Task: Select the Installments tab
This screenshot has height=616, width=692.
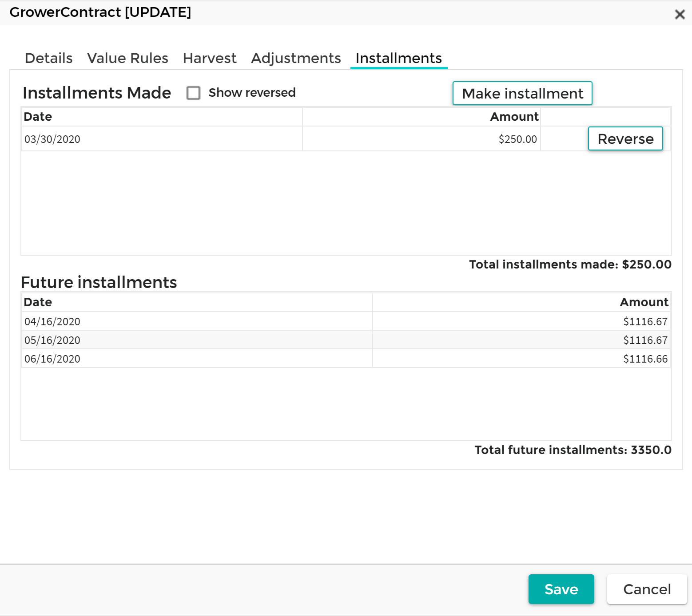Action: [x=398, y=58]
